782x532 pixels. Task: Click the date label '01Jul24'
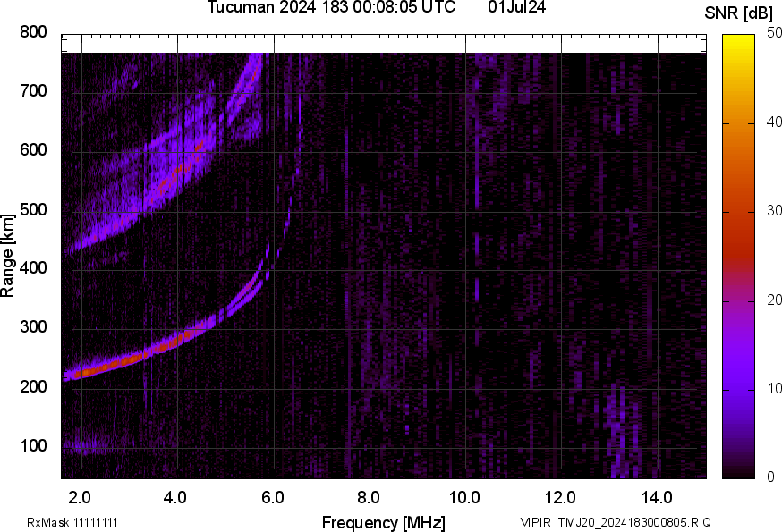coord(516,7)
